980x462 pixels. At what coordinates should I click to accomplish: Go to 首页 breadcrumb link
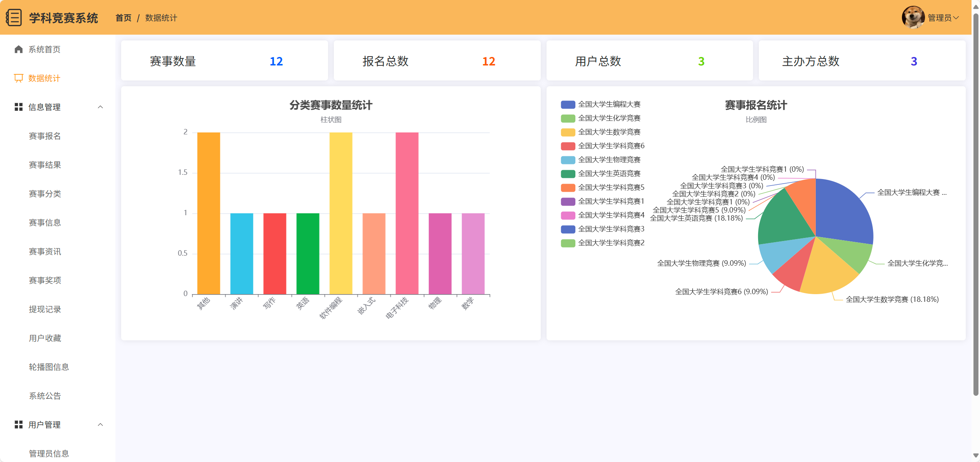pyautogui.click(x=123, y=18)
